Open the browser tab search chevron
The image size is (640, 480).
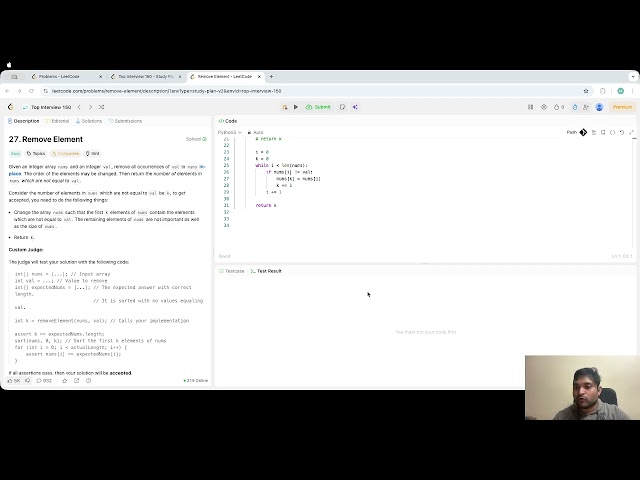[633, 76]
